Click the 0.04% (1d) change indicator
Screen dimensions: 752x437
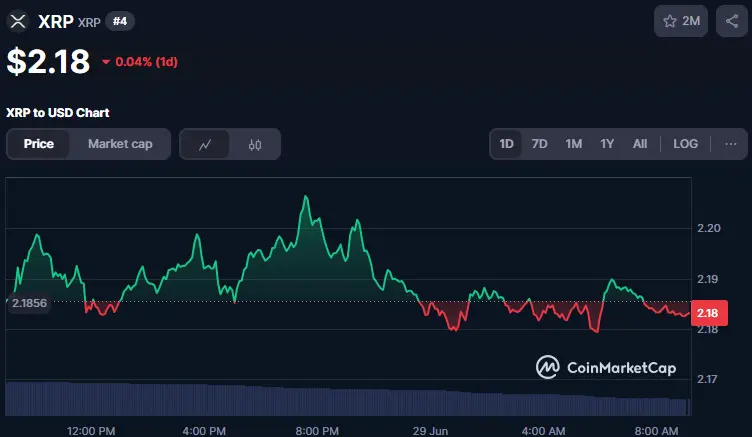[140, 62]
